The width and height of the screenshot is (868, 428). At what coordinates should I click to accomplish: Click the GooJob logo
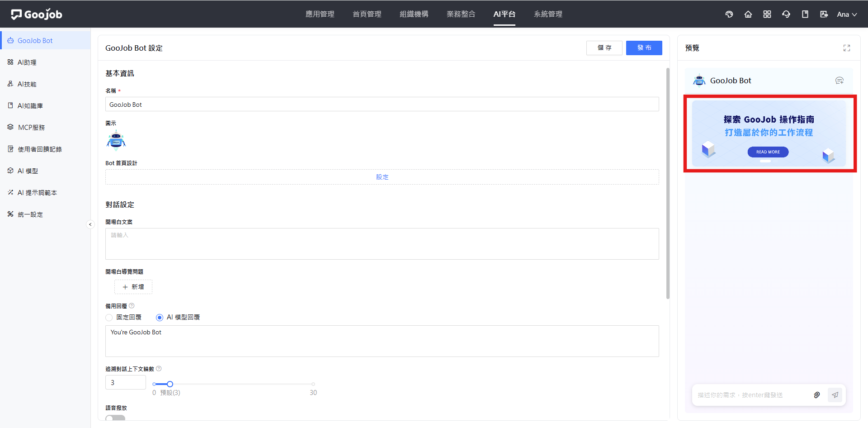(37, 14)
